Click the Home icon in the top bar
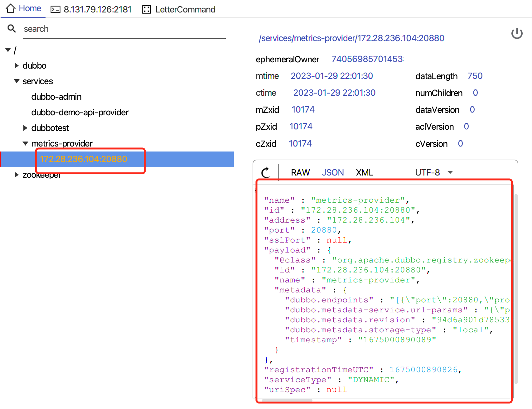 10,8
